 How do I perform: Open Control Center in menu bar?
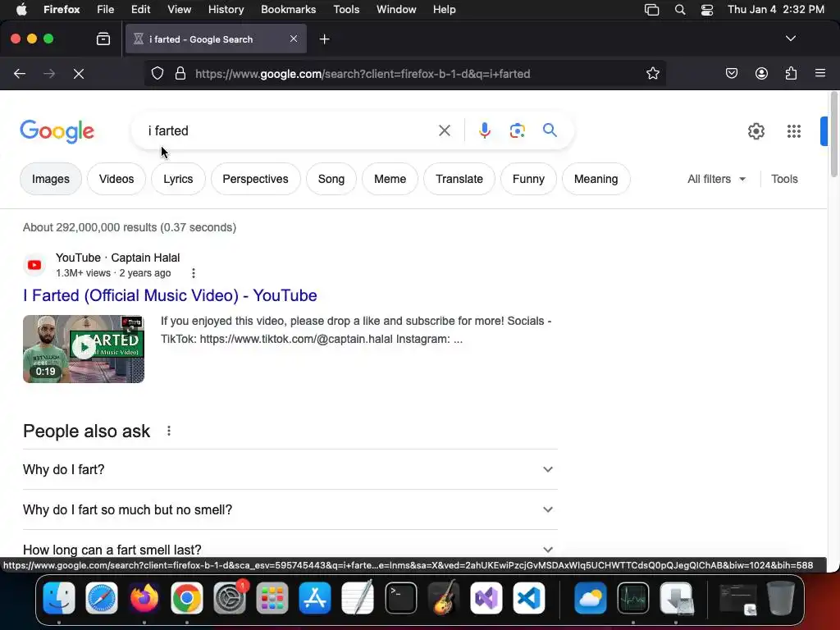(707, 10)
